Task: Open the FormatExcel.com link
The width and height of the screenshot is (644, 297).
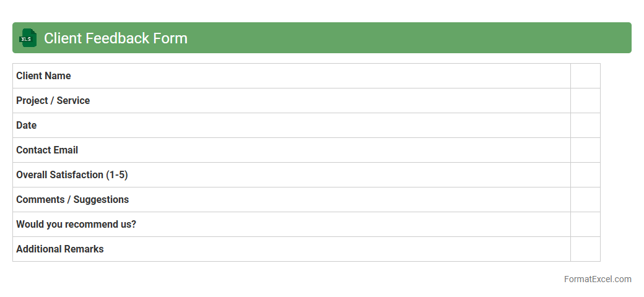Action: pyautogui.click(x=598, y=279)
